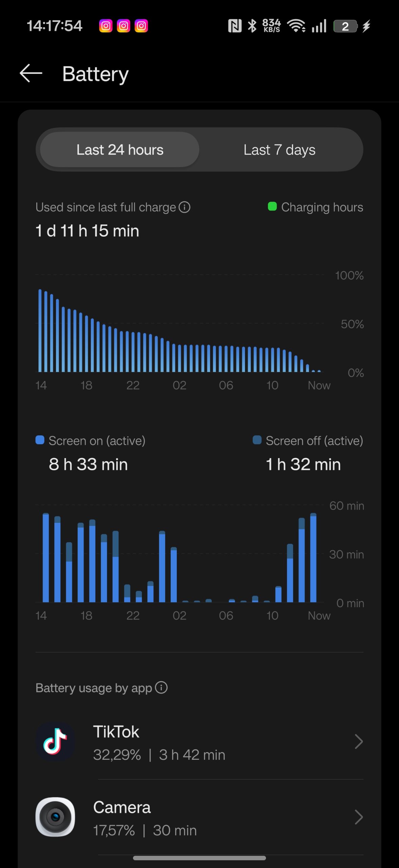Tap the Bluetooth status bar icon
399x868 pixels.
tap(252, 26)
